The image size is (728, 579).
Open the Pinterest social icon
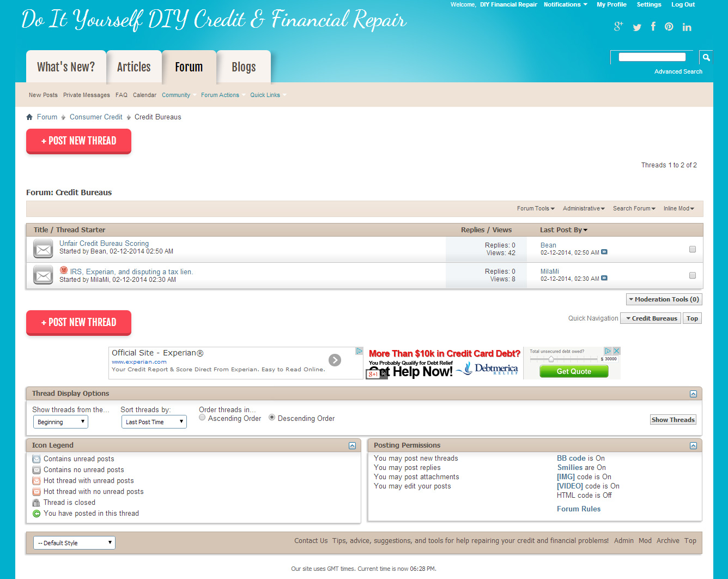pos(669,27)
